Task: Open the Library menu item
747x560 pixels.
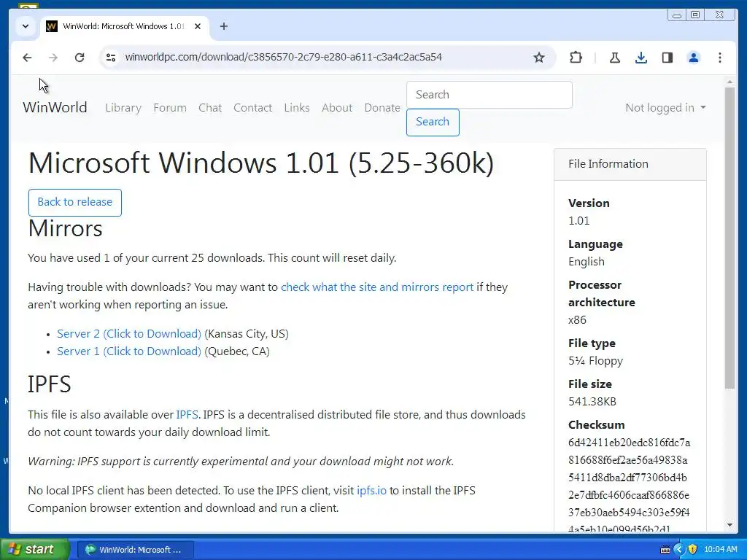Action: (x=123, y=108)
